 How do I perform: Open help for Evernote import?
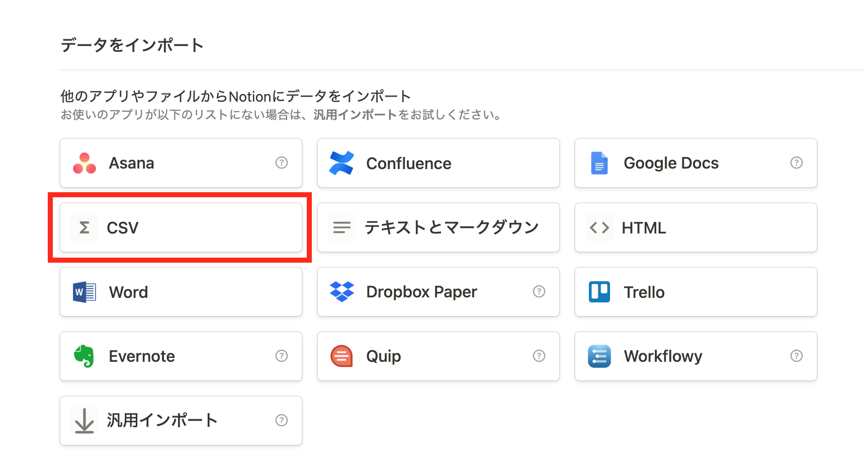point(282,356)
